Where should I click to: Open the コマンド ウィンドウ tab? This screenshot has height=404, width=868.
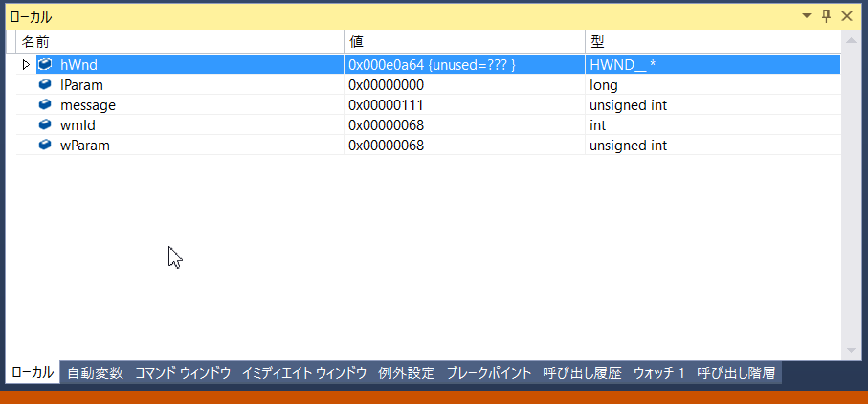(182, 373)
